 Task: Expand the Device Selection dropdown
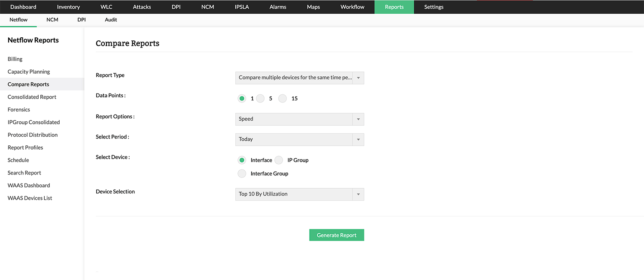(358, 194)
